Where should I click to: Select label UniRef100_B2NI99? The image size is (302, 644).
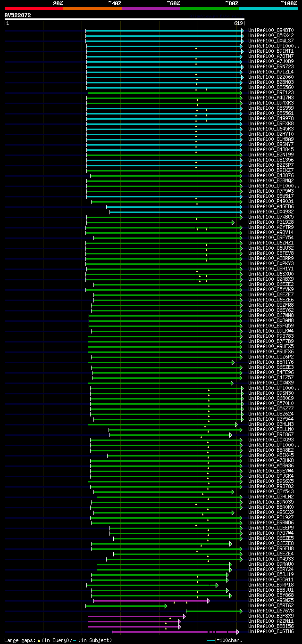tap(271, 155)
